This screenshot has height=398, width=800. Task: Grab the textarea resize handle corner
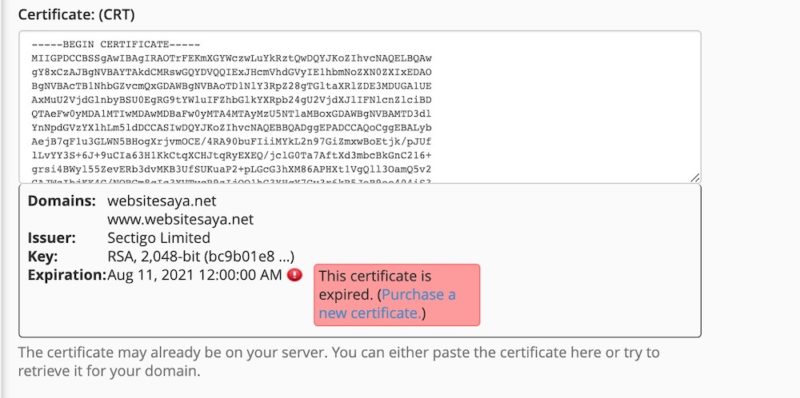point(695,178)
